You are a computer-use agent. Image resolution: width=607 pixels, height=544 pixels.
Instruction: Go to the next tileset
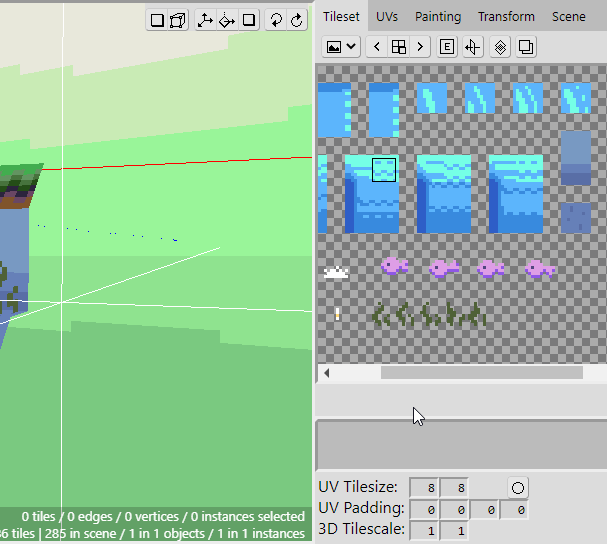tap(420, 47)
